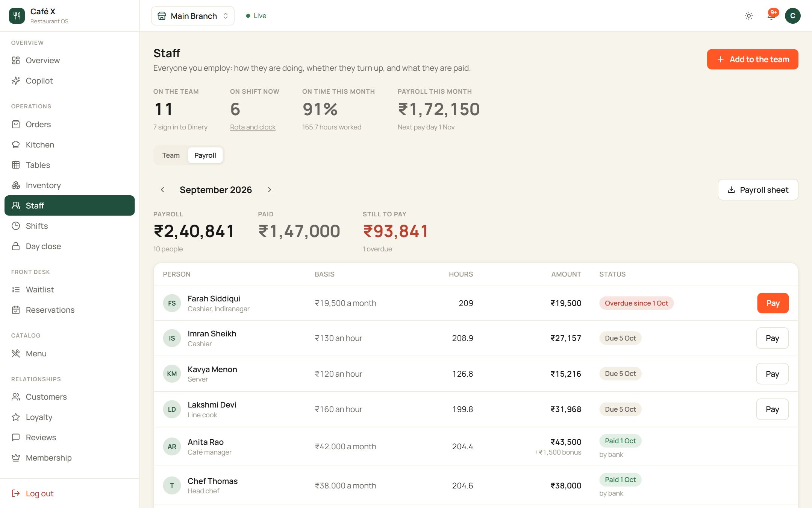Open Copilot from the sidebar
Viewport: 812px width, 508px height.
pos(70,81)
